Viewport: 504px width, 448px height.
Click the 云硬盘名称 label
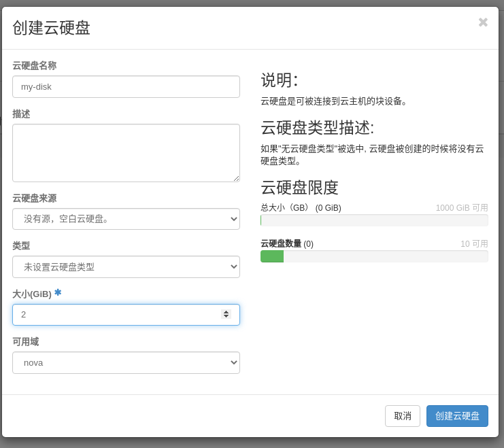35,65
